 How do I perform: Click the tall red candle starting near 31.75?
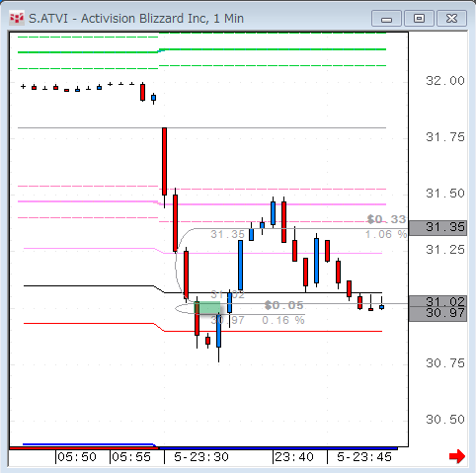[164, 161]
